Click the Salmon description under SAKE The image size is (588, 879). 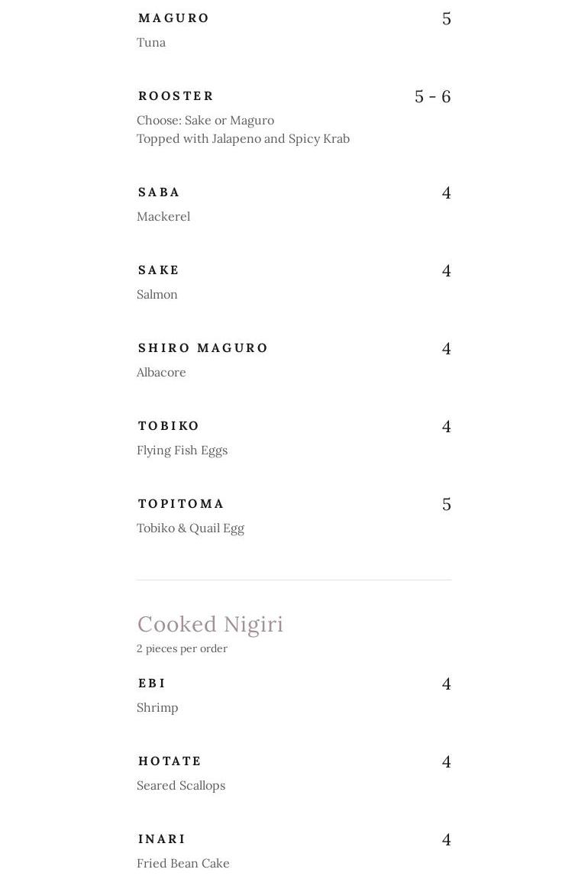tap(157, 294)
